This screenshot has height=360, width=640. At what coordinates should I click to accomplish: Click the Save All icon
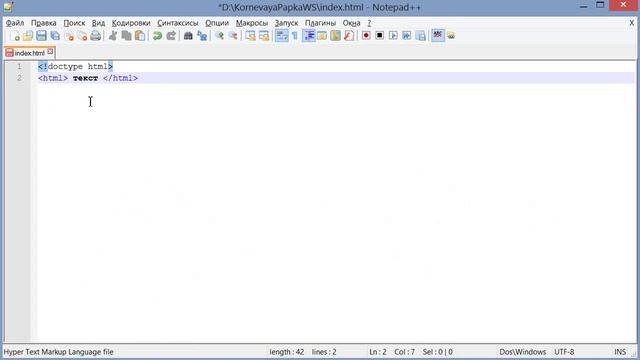click(x=55, y=36)
